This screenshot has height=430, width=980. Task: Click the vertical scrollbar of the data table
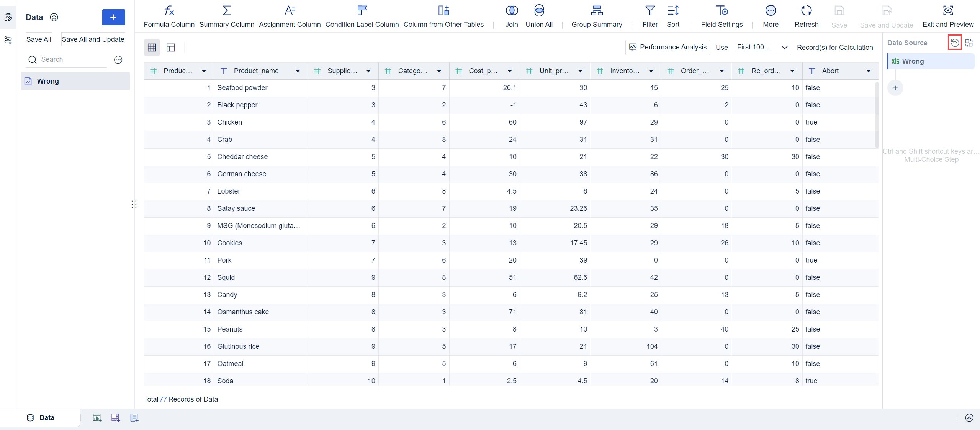tap(877, 115)
